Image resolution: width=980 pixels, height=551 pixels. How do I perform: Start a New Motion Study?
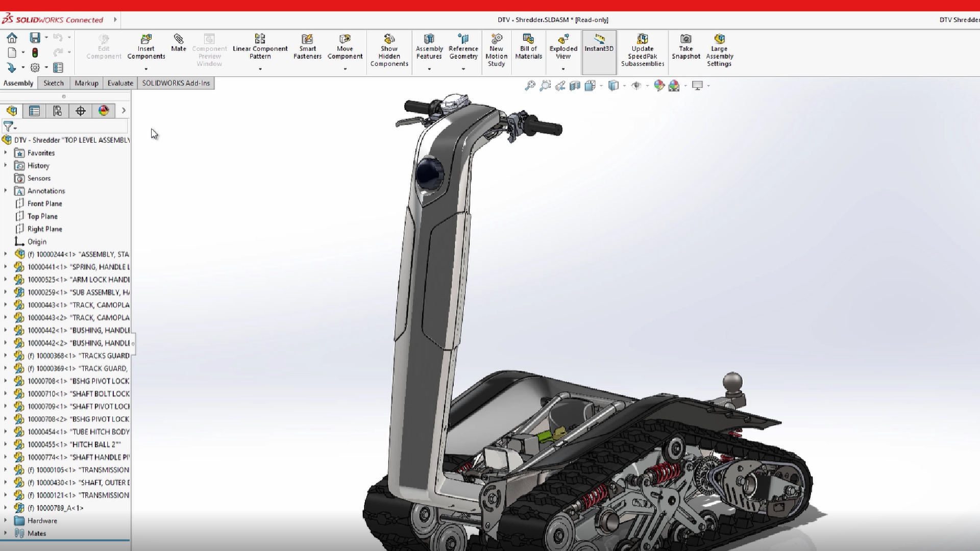[497, 50]
